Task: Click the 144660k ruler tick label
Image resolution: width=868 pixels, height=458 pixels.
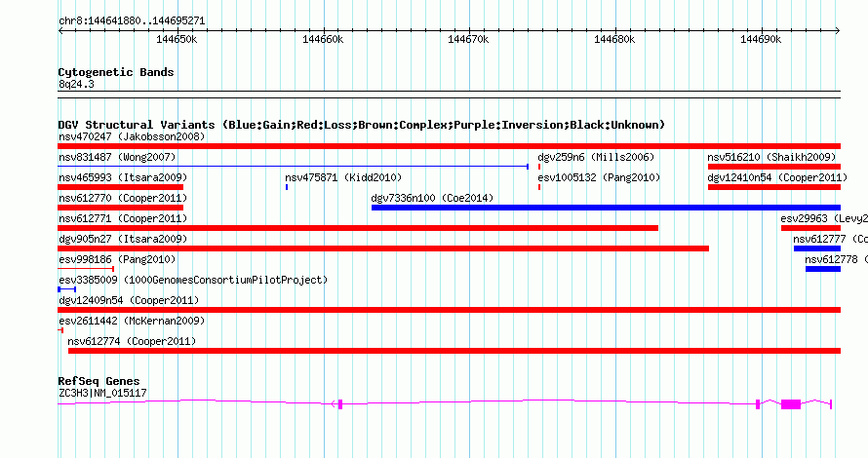Action: point(323,39)
